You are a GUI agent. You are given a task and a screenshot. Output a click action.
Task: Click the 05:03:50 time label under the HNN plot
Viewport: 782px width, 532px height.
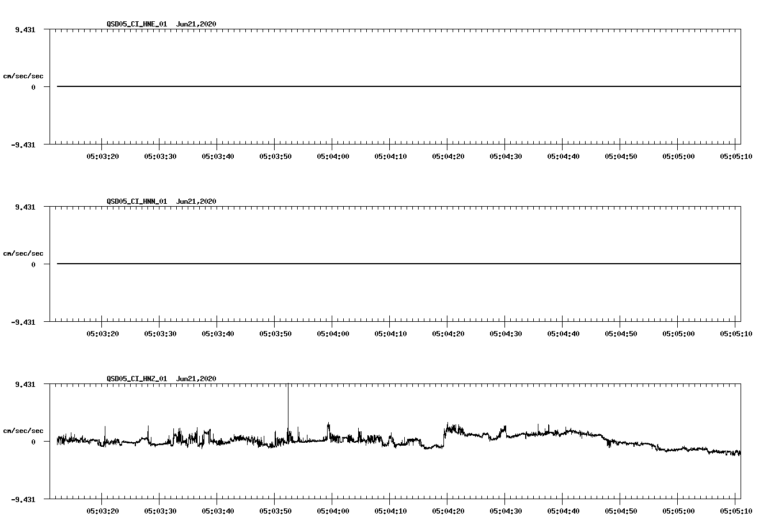(275, 334)
